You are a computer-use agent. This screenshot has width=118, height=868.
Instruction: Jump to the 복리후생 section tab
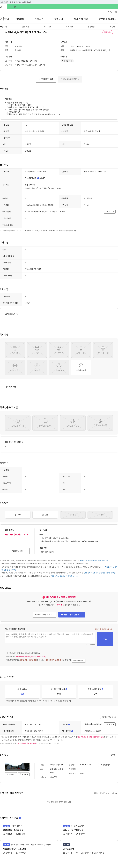click(69, 27)
